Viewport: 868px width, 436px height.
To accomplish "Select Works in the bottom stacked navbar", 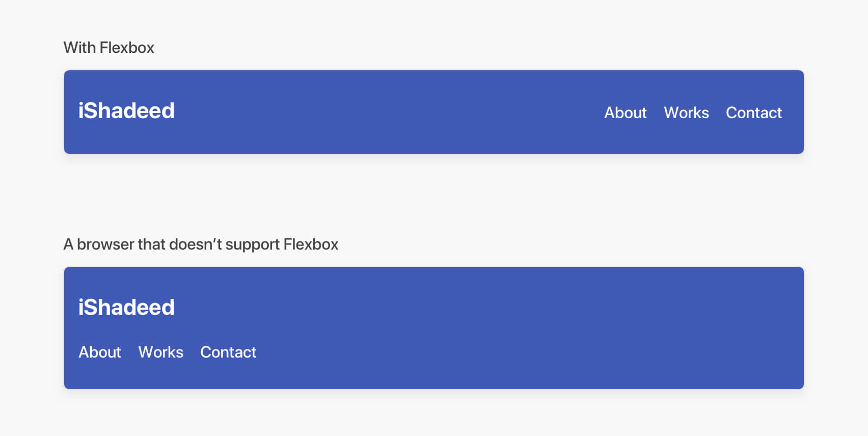I will pyautogui.click(x=160, y=352).
